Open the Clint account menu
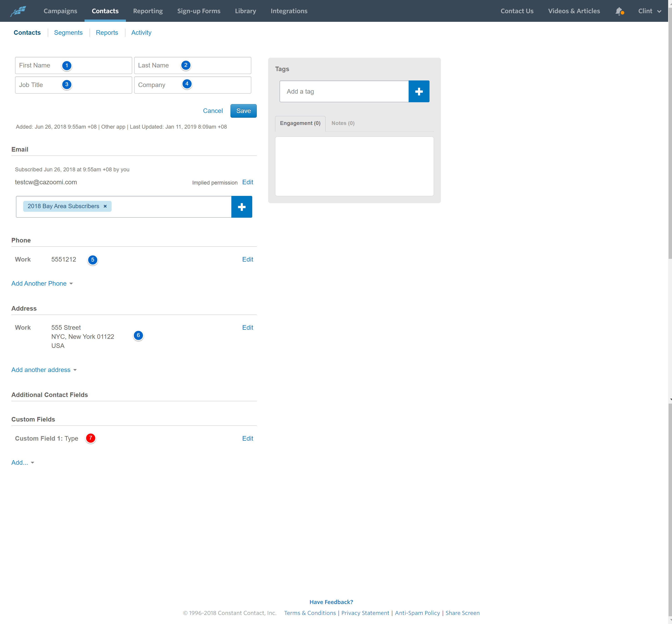The image size is (672, 624). pos(649,11)
